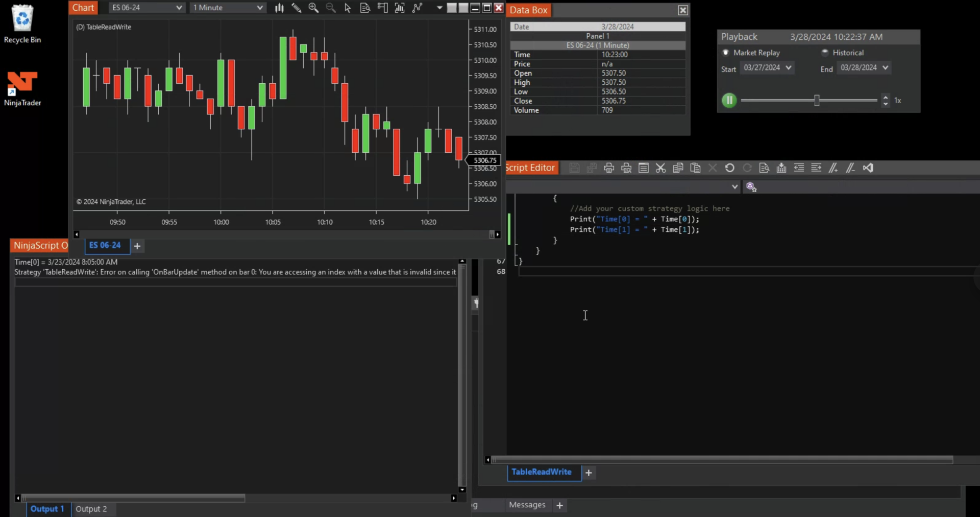The image size is (980, 517).
Task: Decrease the playback speed stepper
Action: click(x=886, y=104)
